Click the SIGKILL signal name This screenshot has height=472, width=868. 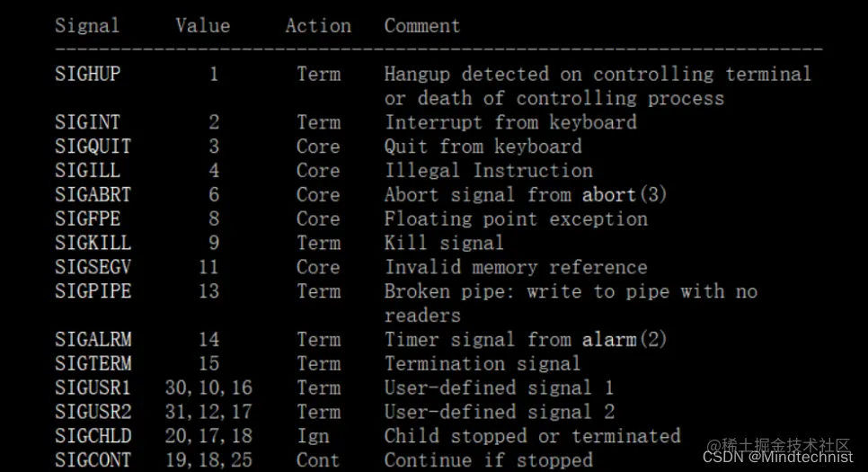[93, 243]
